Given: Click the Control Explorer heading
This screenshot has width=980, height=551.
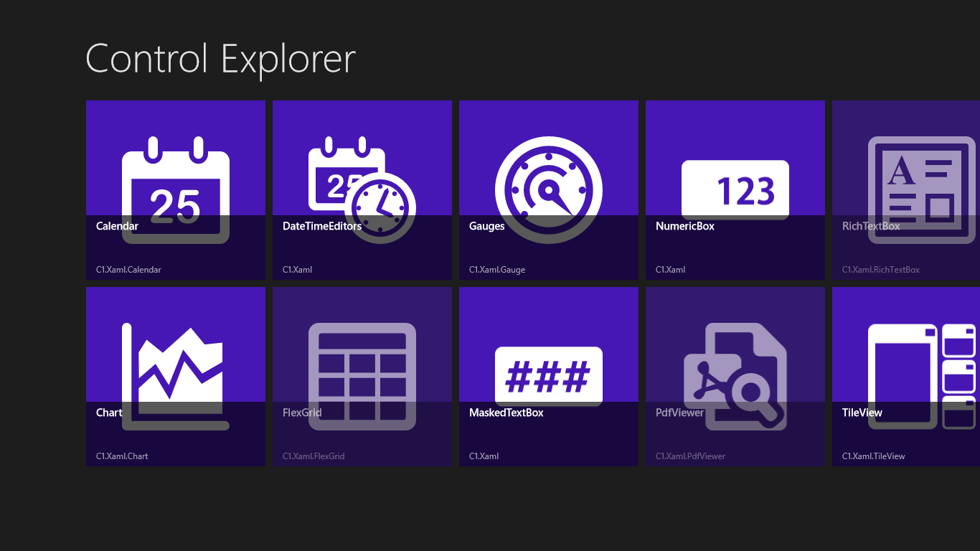Looking at the screenshot, I should 221,59.
